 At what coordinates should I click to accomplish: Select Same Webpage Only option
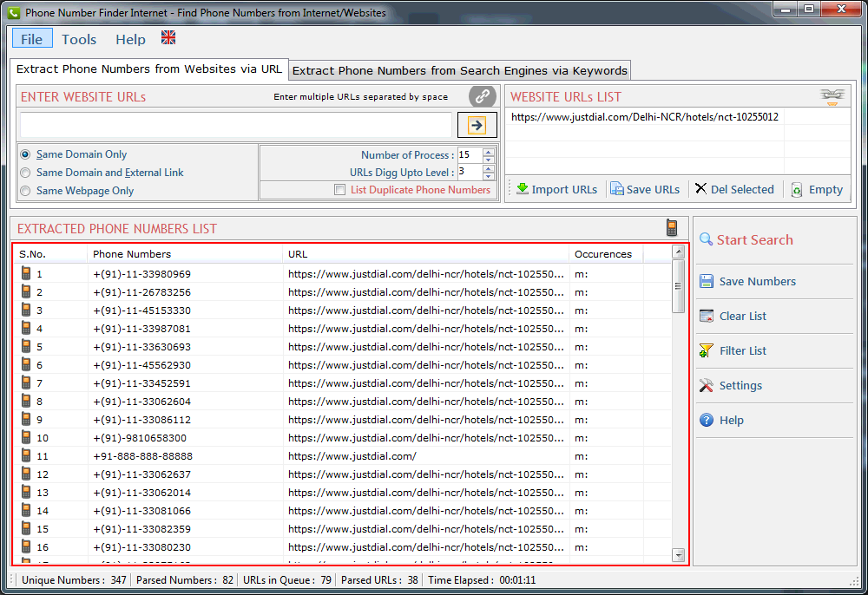click(x=25, y=191)
